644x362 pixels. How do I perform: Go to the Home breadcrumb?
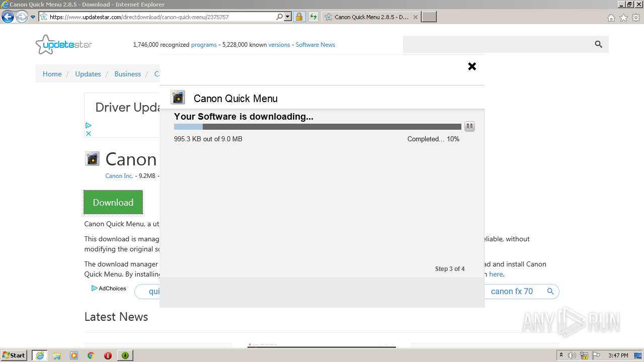point(52,74)
